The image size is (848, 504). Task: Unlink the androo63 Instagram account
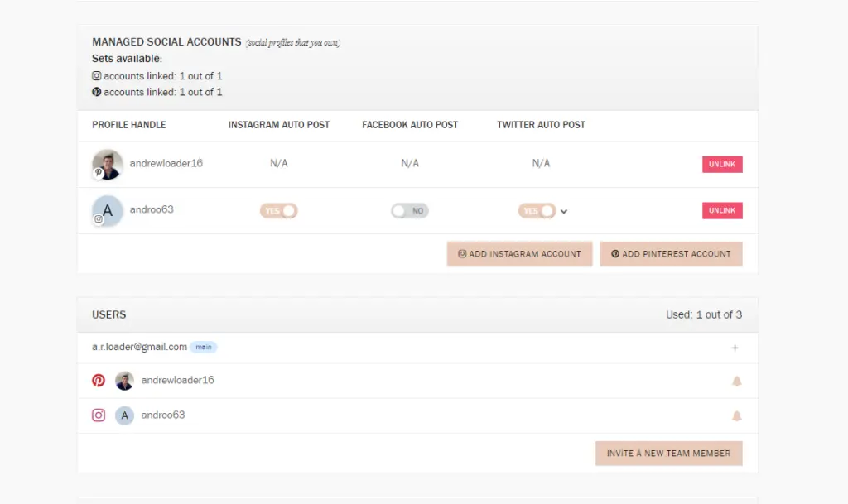coord(722,211)
